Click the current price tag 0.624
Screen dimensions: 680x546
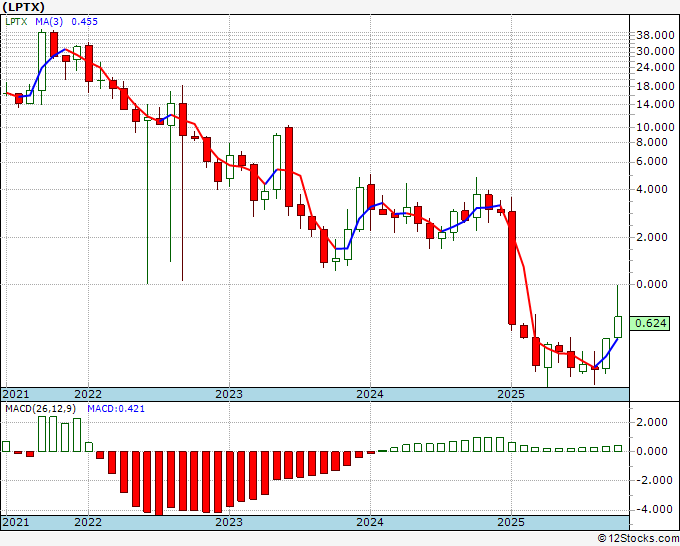pos(650,323)
